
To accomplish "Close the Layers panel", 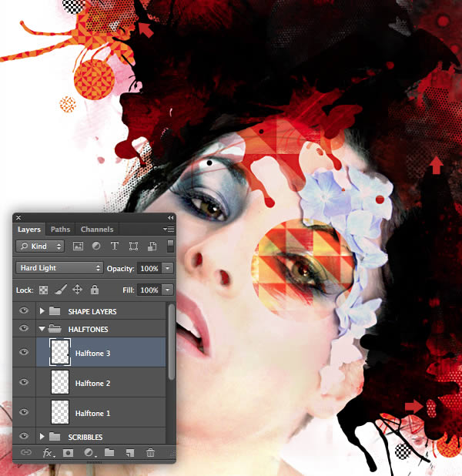I will click(x=18, y=218).
